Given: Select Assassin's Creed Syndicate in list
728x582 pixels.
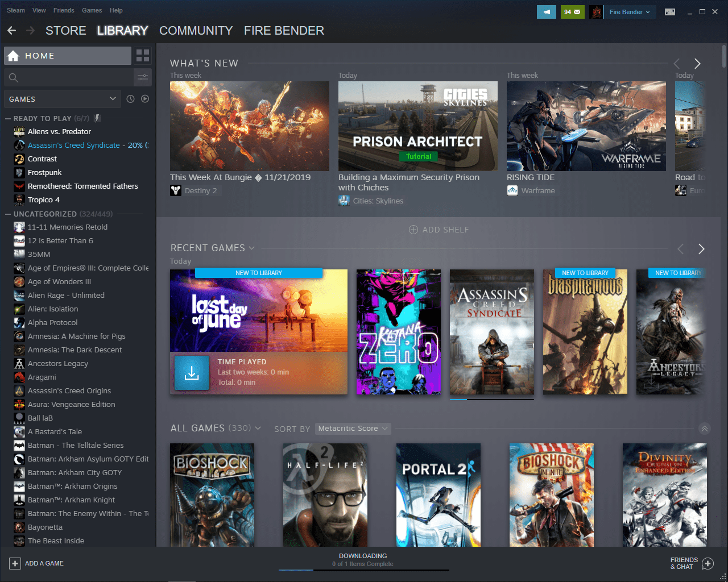Looking at the screenshot, I should (x=80, y=145).
